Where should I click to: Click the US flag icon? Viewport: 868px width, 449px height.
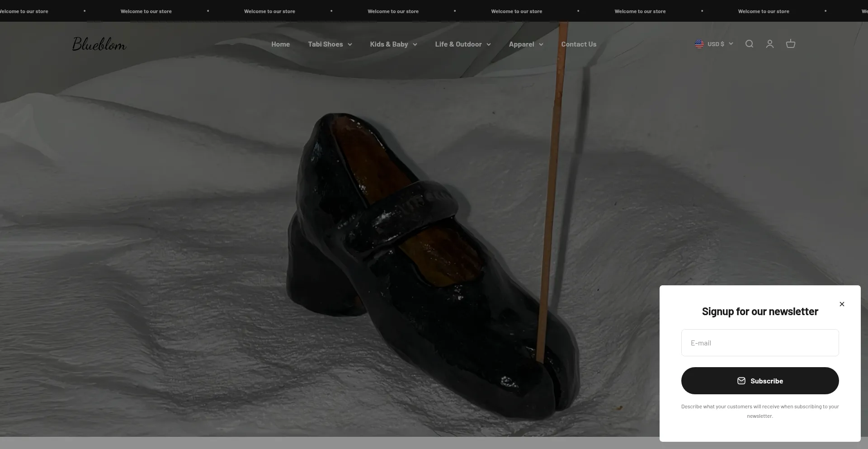(699, 44)
